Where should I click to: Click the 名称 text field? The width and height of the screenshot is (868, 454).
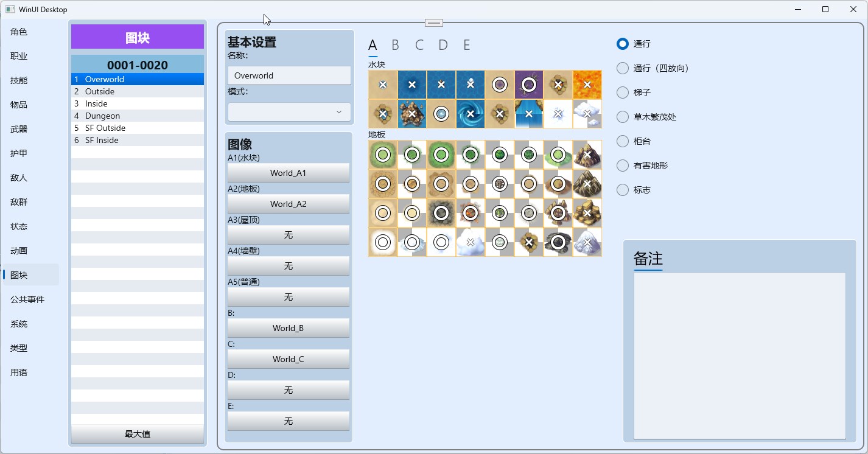289,75
